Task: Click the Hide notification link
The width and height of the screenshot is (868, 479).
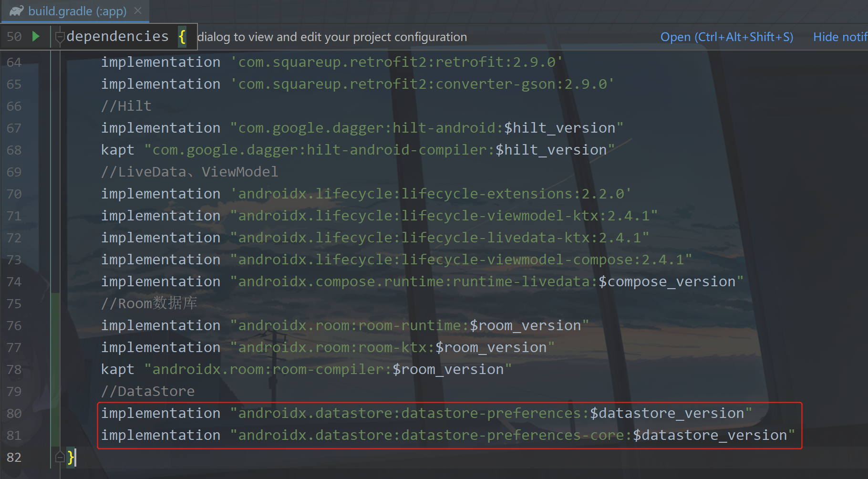Action: pyautogui.click(x=840, y=37)
